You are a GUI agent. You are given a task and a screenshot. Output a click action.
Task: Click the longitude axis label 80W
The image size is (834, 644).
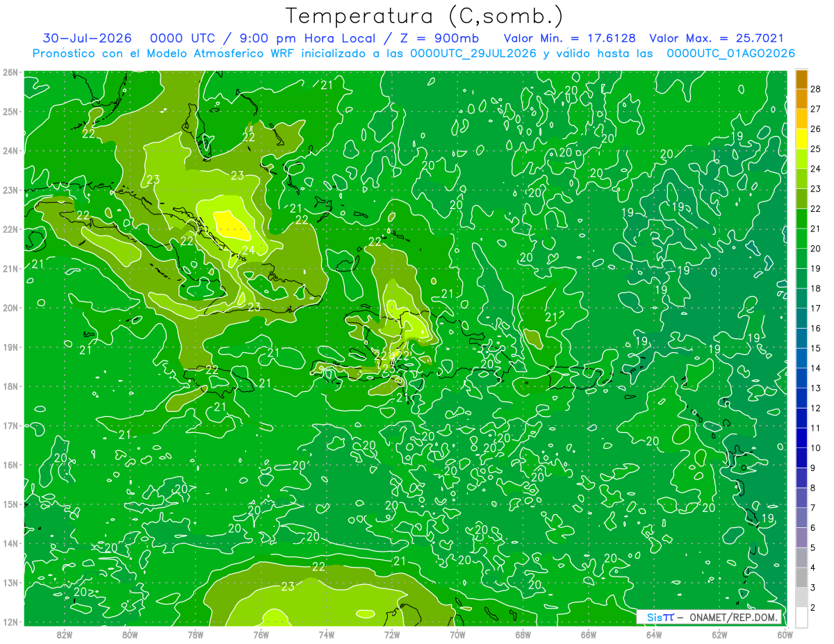[130, 634]
